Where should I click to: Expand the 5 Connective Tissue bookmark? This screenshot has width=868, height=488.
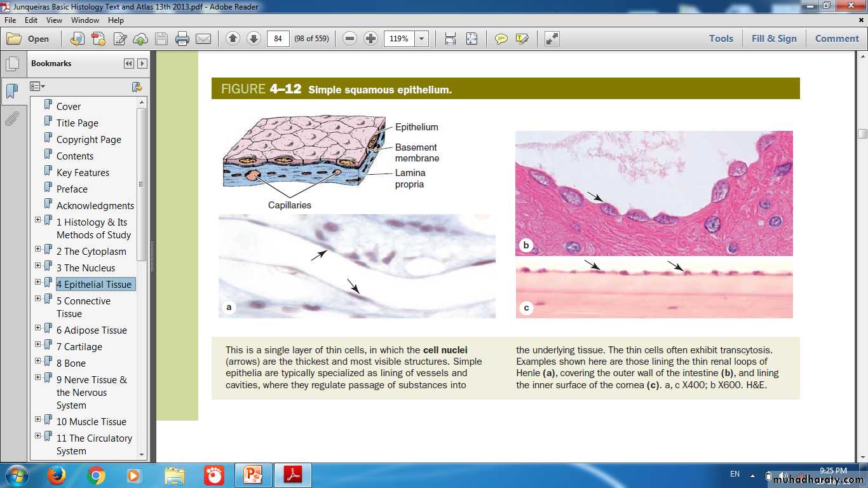37,299
